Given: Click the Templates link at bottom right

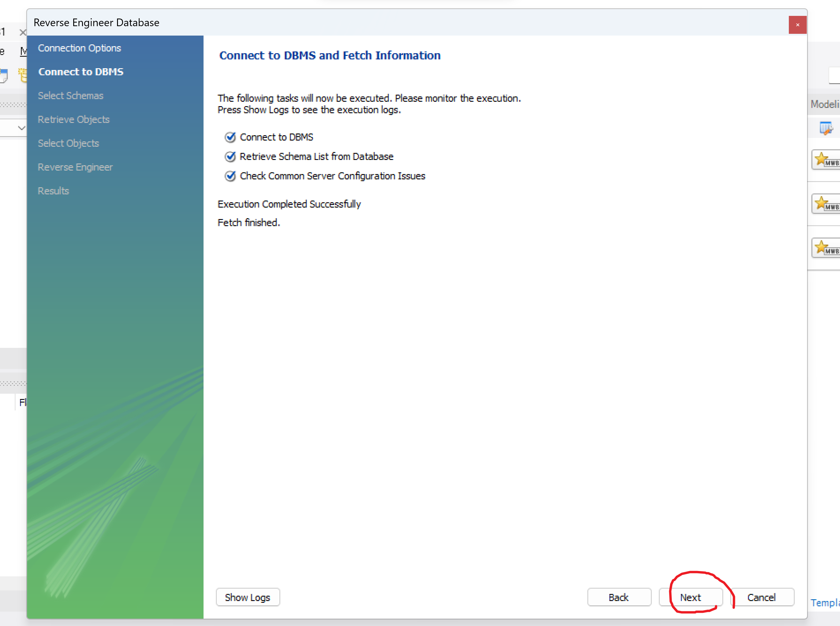Looking at the screenshot, I should pos(825,602).
